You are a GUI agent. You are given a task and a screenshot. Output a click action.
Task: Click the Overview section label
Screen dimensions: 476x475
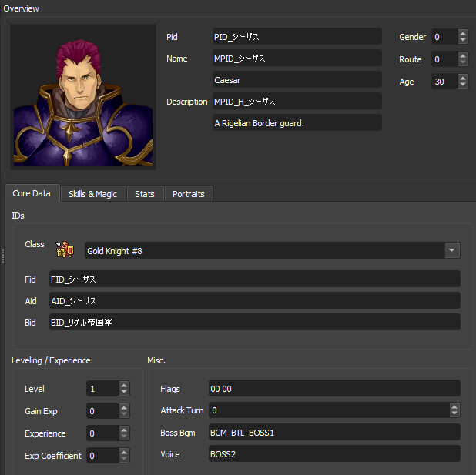(x=21, y=8)
